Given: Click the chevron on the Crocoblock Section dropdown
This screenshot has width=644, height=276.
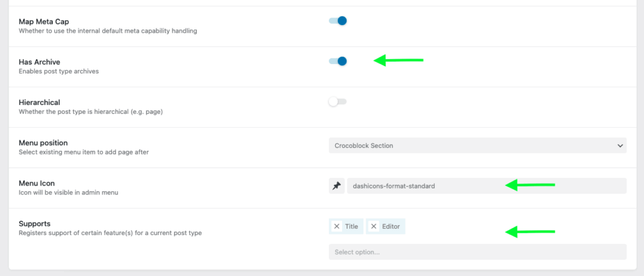Looking at the screenshot, I should pos(618,145).
